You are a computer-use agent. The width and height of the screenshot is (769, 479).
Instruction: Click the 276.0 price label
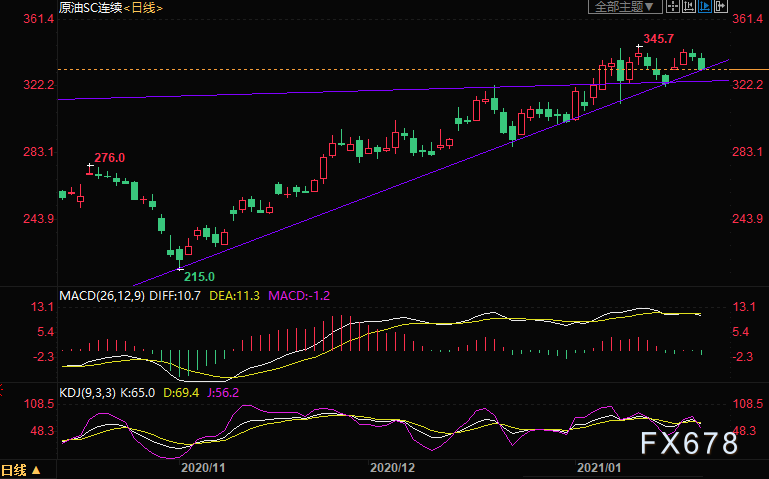click(109, 158)
